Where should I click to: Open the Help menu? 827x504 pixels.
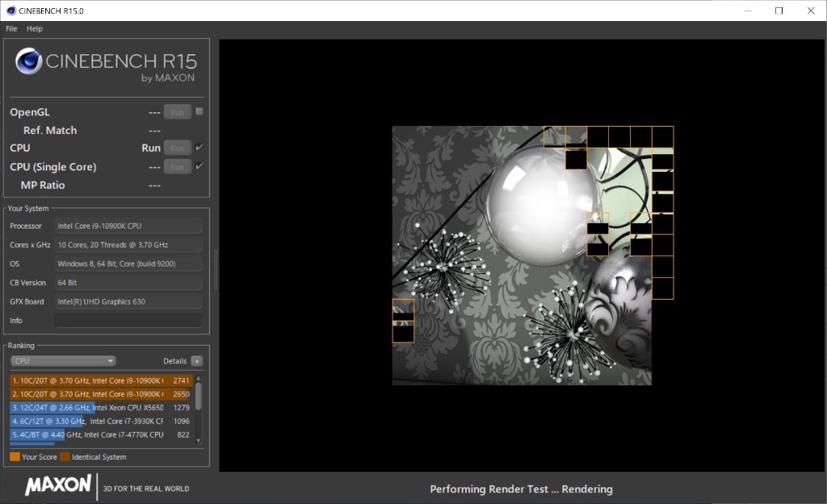34,28
